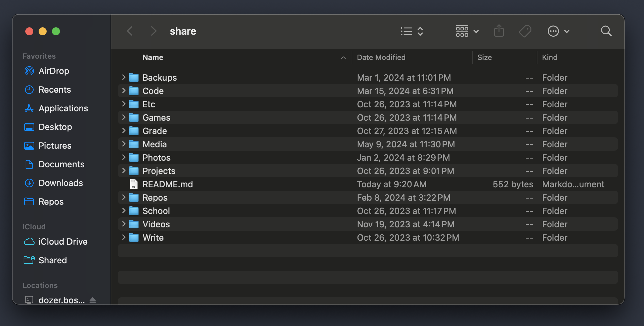Image resolution: width=644 pixels, height=326 pixels.
Task: Open the Tags toolbar icon
Action: tap(524, 31)
